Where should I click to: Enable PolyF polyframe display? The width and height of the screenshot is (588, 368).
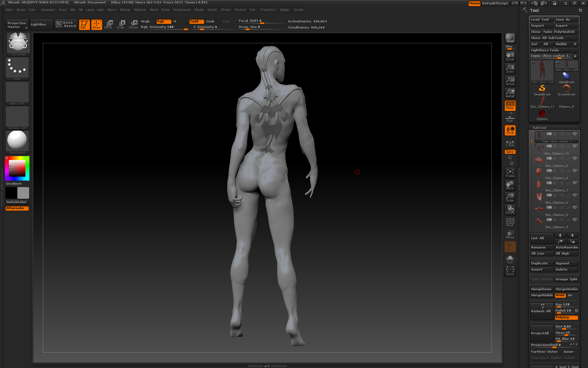coord(510,222)
